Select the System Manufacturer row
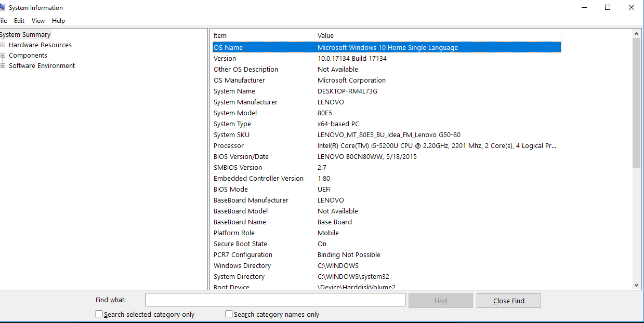 click(x=387, y=102)
